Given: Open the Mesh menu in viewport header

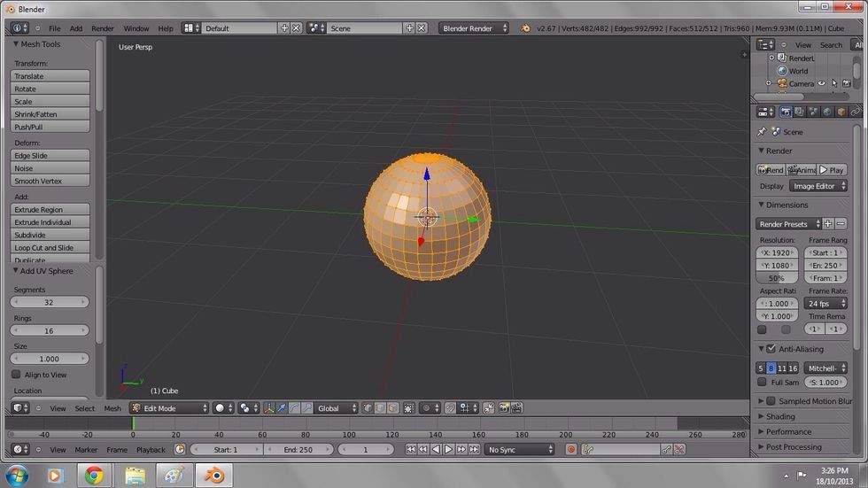Looking at the screenshot, I should 112,408.
